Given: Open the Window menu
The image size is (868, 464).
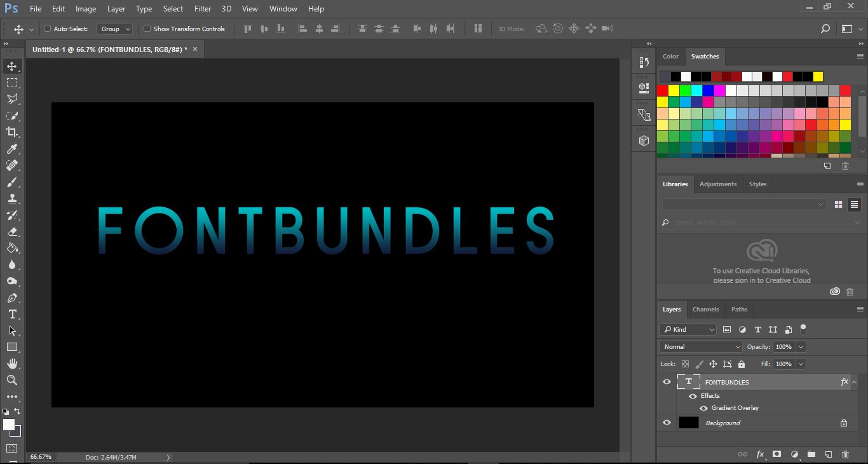Looking at the screenshot, I should [283, 9].
